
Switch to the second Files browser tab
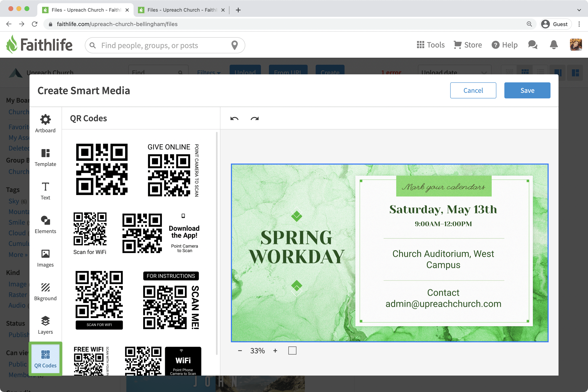point(181,10)
